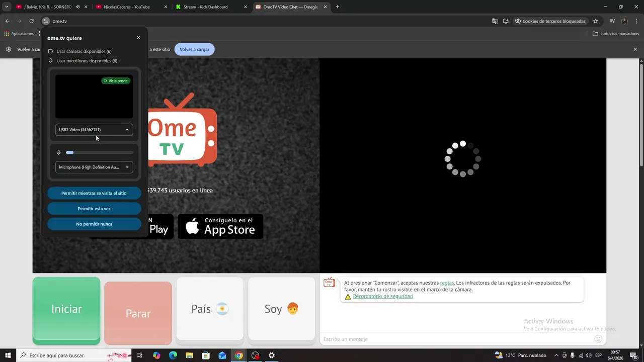Open the notification center icon
Screen dimensions: 644x362
tap(634, 355)
